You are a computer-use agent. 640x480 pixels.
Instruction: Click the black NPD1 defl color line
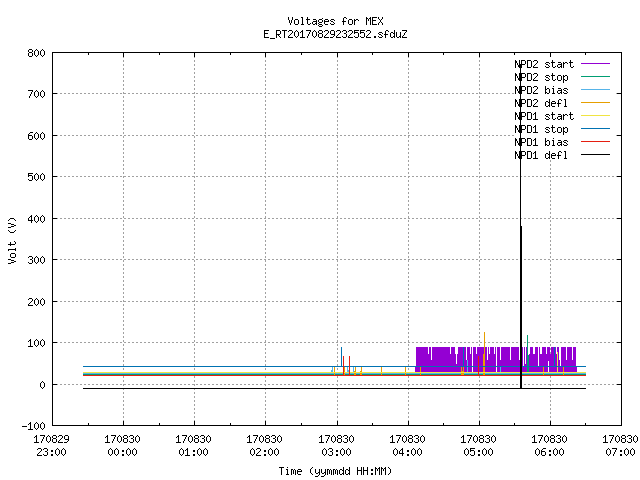(x=596, y=155)
